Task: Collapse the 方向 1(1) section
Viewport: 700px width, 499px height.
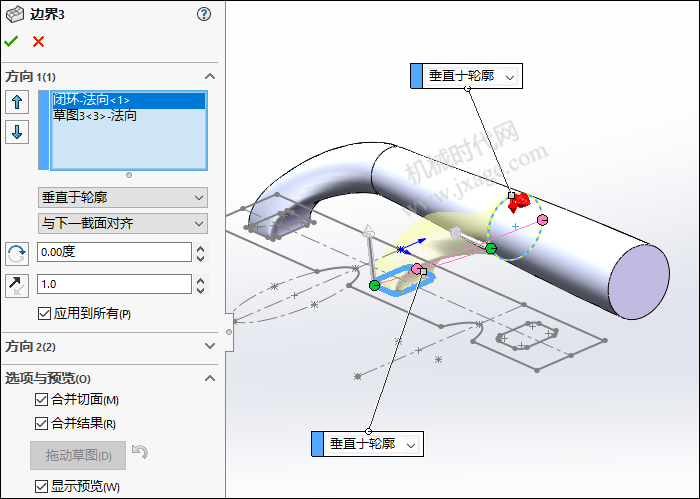Action: click(x=210, y=76)
